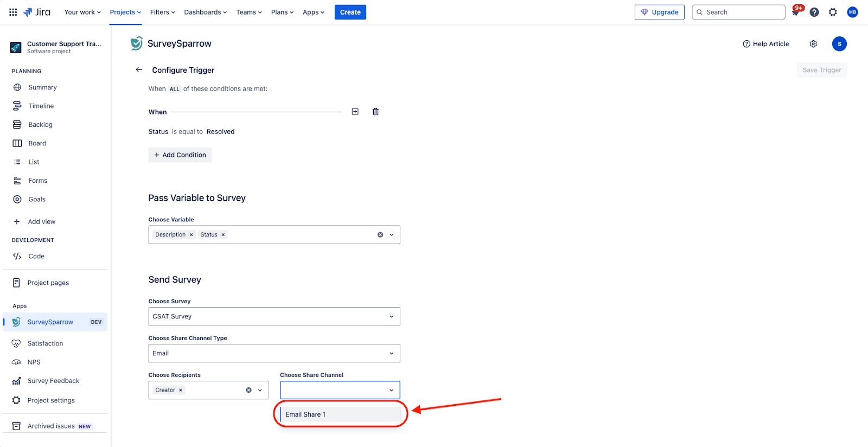
Task: Go back using the arrow beside Configure Trigger
Action: coord(139,70)
